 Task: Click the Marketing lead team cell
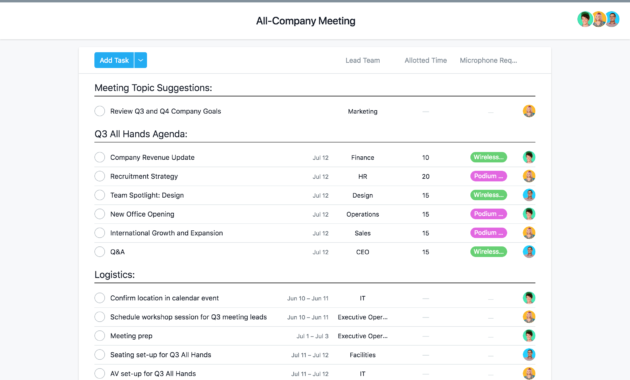click(362, 111)
